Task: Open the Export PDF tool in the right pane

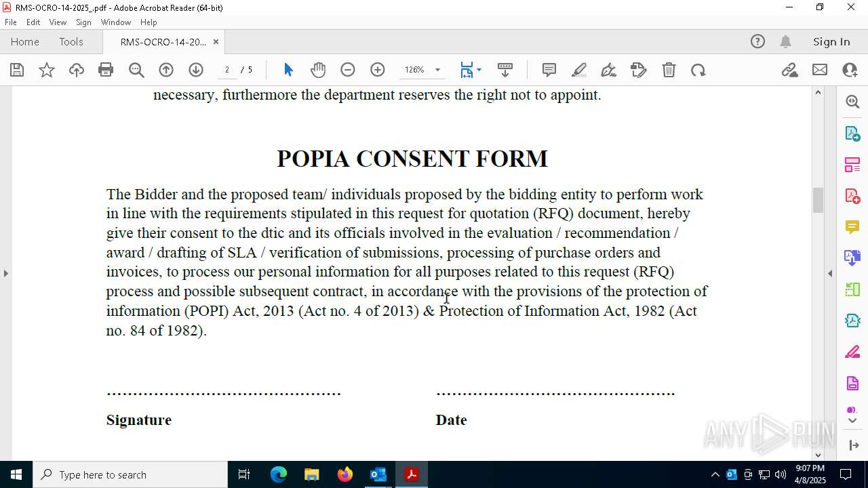Action: coord(852,133)
